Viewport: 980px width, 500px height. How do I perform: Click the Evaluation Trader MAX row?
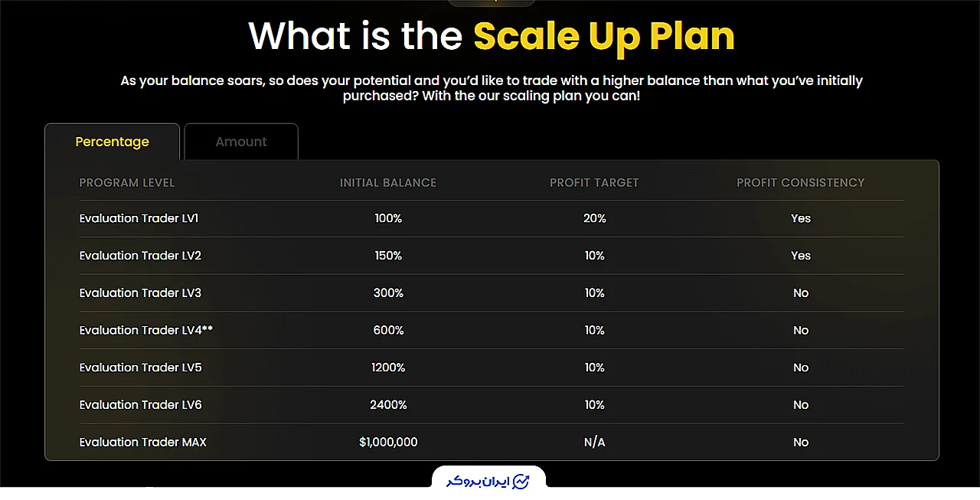(492, 443)
